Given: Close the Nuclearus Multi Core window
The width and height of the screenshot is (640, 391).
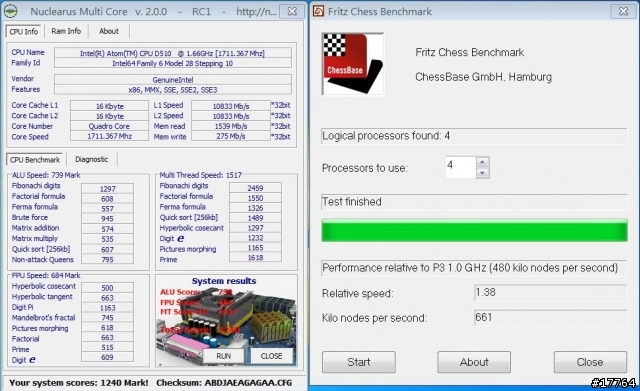Looking at the screenshot, I should point(292,11).
